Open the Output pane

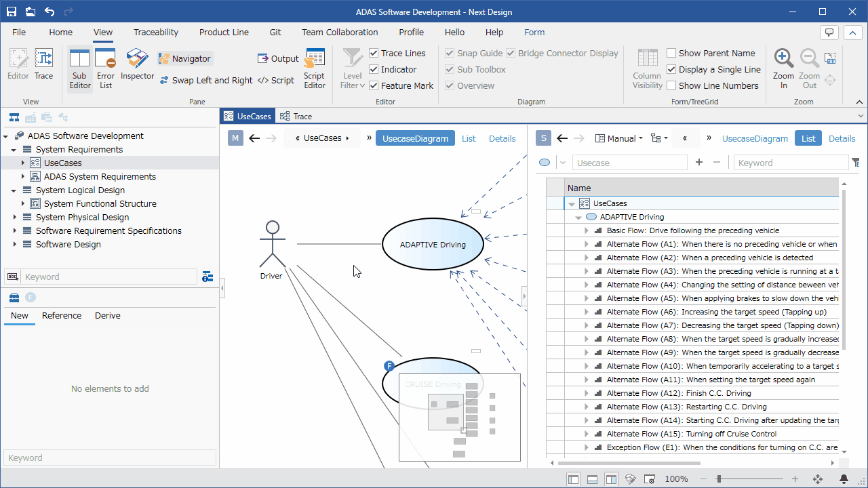(278, 59)
